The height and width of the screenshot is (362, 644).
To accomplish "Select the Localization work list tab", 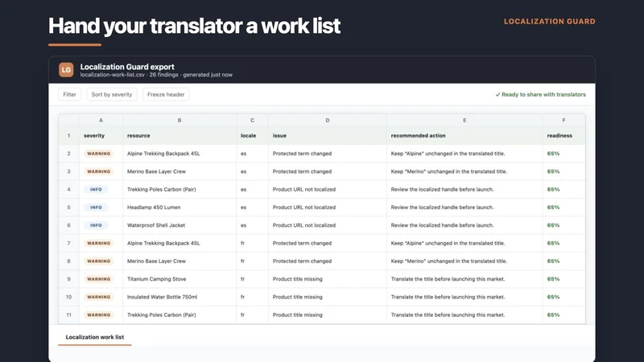I will [95, 337].
